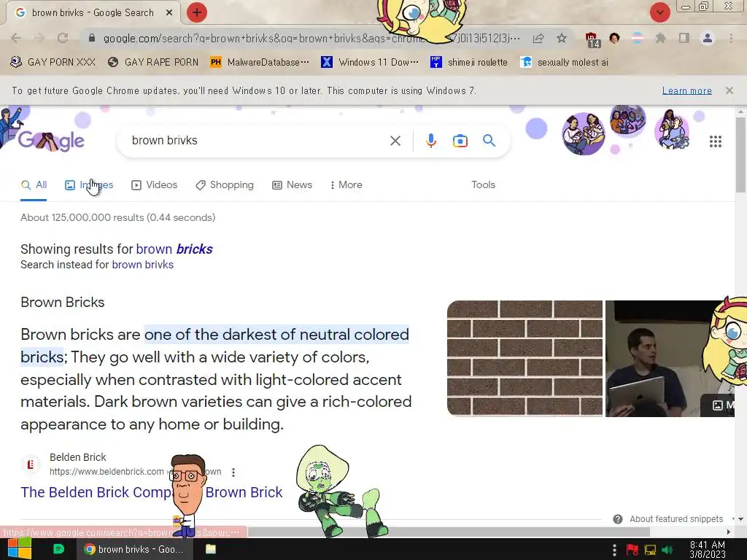
Task: Open a new tab with the red plus button
Action: (x=196, y=12)
